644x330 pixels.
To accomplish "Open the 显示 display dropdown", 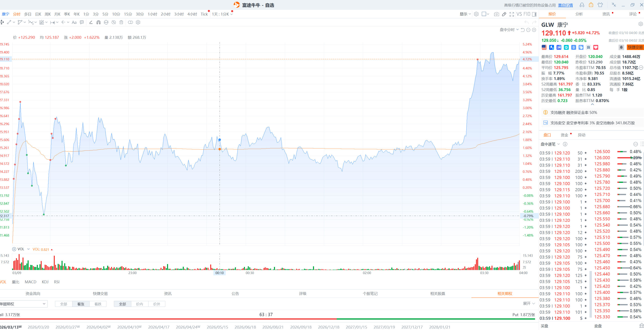I will (x=465, y=14).
